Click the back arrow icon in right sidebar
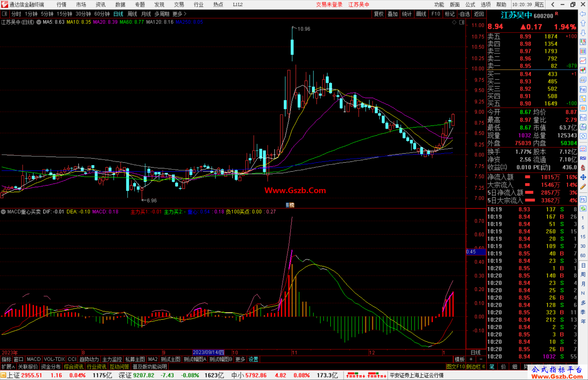Viewport: 588px width, 380px height. point(583,14)
